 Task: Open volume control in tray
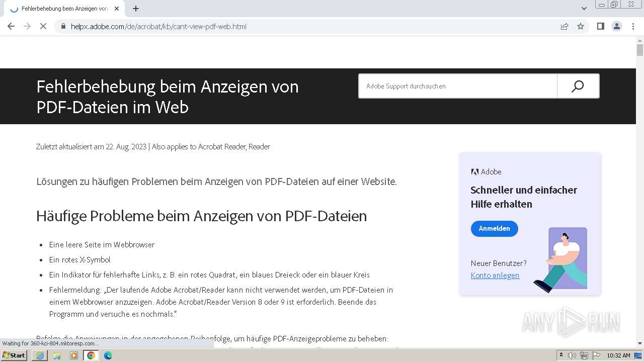pos(572,355)
